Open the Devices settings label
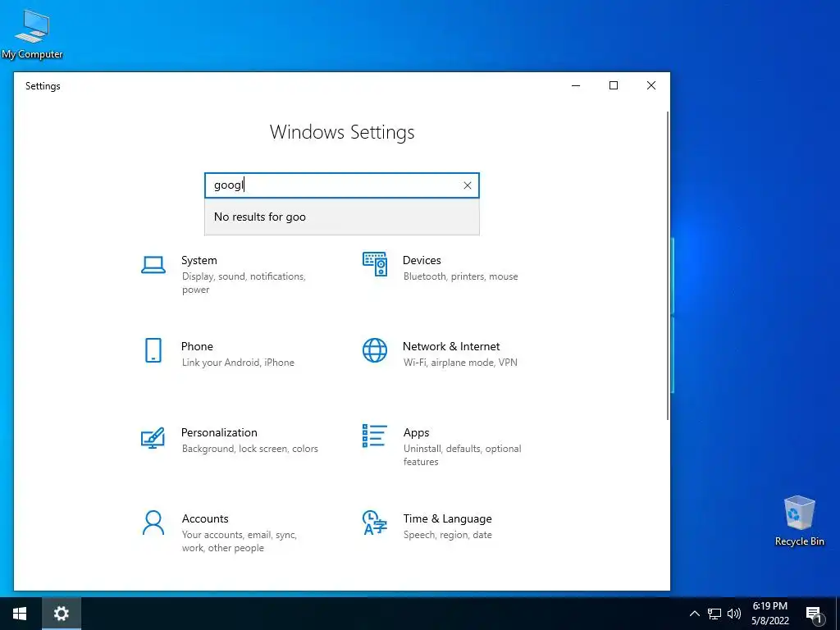This screenshot has width=840, height=630. tap(422, 260)
